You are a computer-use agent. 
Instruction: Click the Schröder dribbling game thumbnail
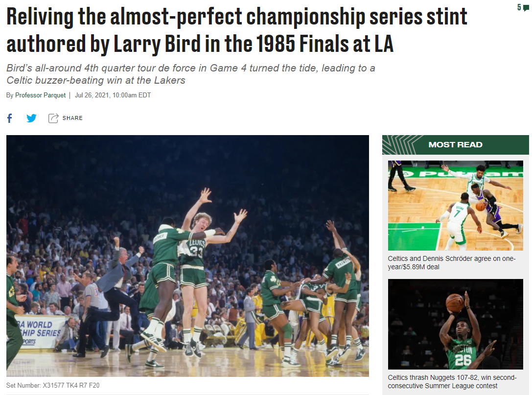point(455,205)
